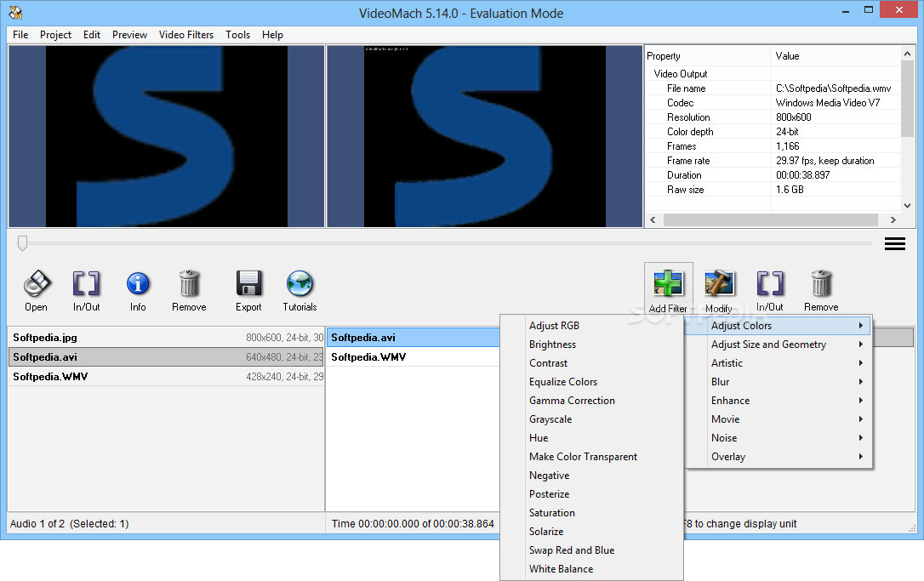Click the Export floppy disk icon
Viewport: 924px width, 581px height.
(248, 283)
